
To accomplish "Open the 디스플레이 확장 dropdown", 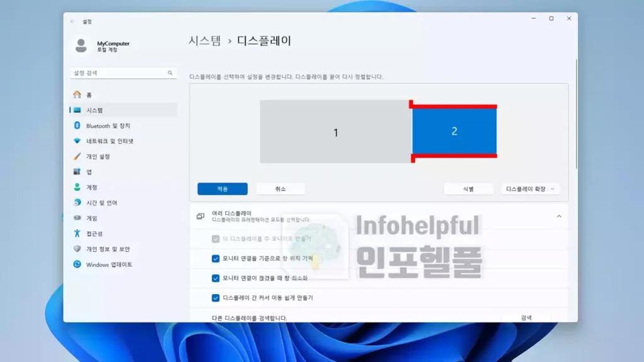I will pyautogui.click(x=530, y=189).
